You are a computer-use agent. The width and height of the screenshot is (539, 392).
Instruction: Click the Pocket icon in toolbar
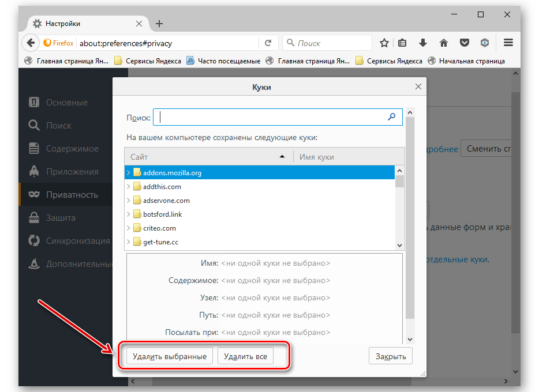pos(465,43)
